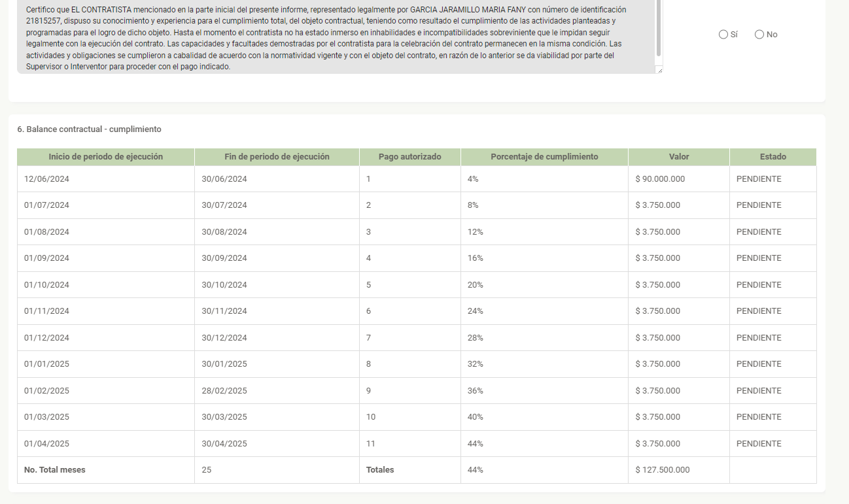Image resolution: width=849 pixels, height=504 pixels.
Task: Click the end date 30/08/2024 cell
Action: pyautogui.click(x=277, y=232)
